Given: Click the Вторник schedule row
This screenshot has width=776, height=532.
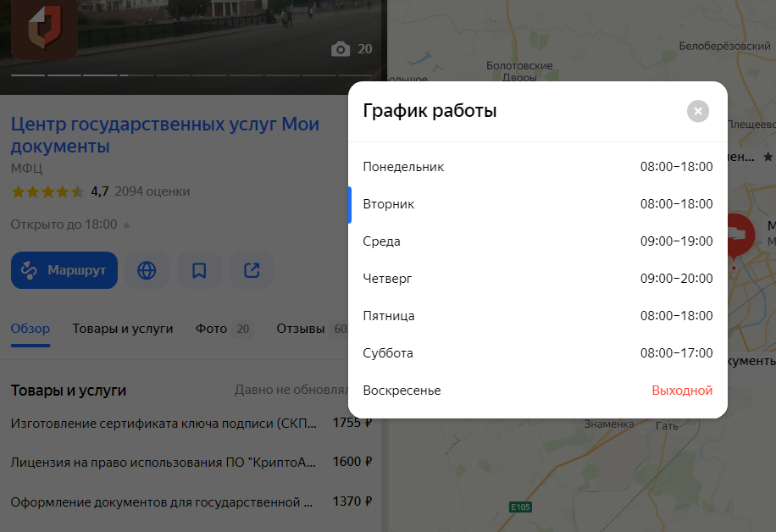Looking at the screenshot, I should coord(537,204).
